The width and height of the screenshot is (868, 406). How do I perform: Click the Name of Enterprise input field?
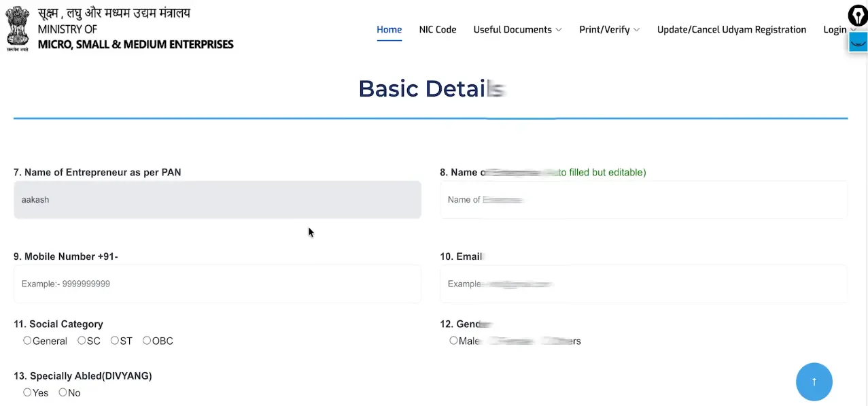pos(644,200)
